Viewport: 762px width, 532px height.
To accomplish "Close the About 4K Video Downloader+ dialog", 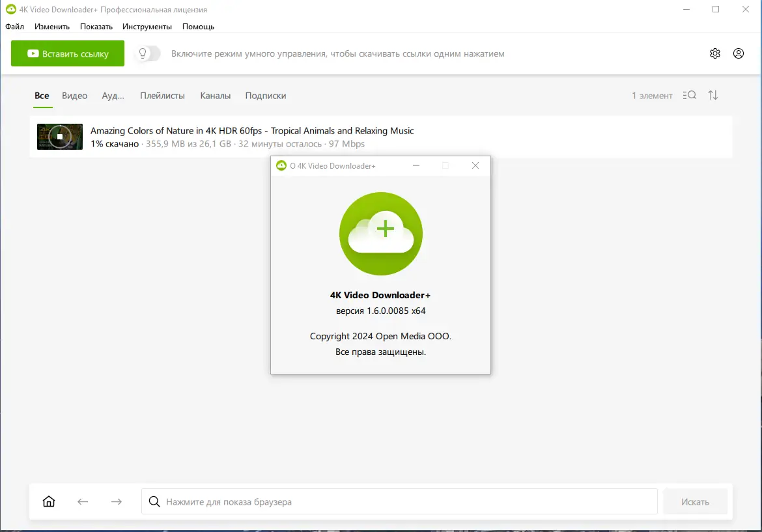I will pos(475,165).
